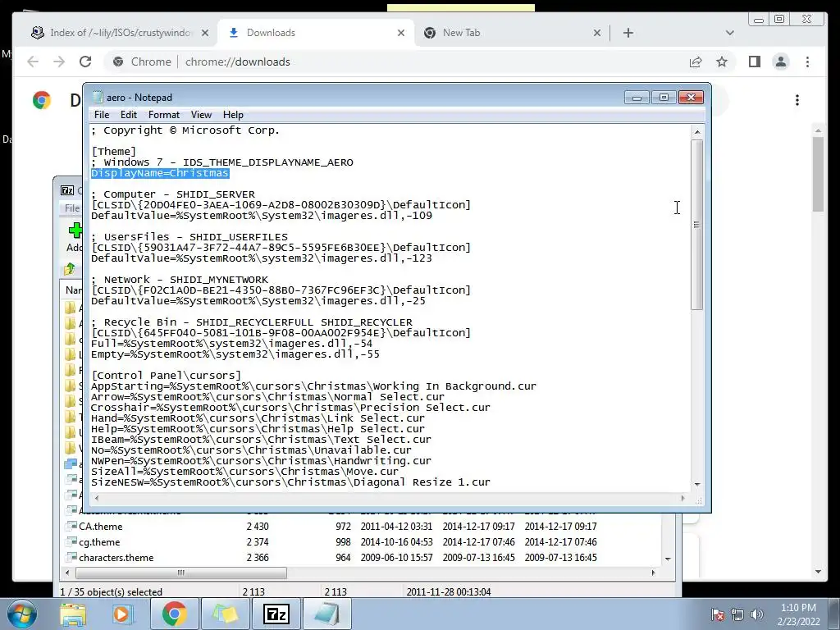840x630 pixels.
Task: Click the 7-Zip window title icon
Action: [x=67, y=190]
